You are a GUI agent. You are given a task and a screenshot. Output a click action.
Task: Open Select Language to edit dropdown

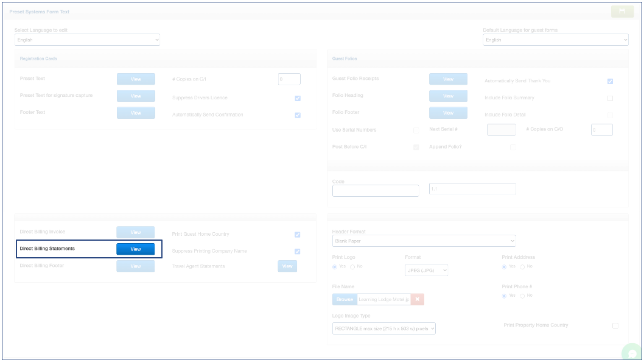pos(87,40)
